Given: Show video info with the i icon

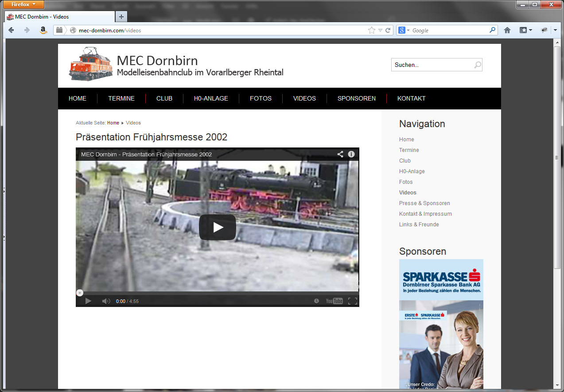Looking at the screenshot, I should pos(351,154).
